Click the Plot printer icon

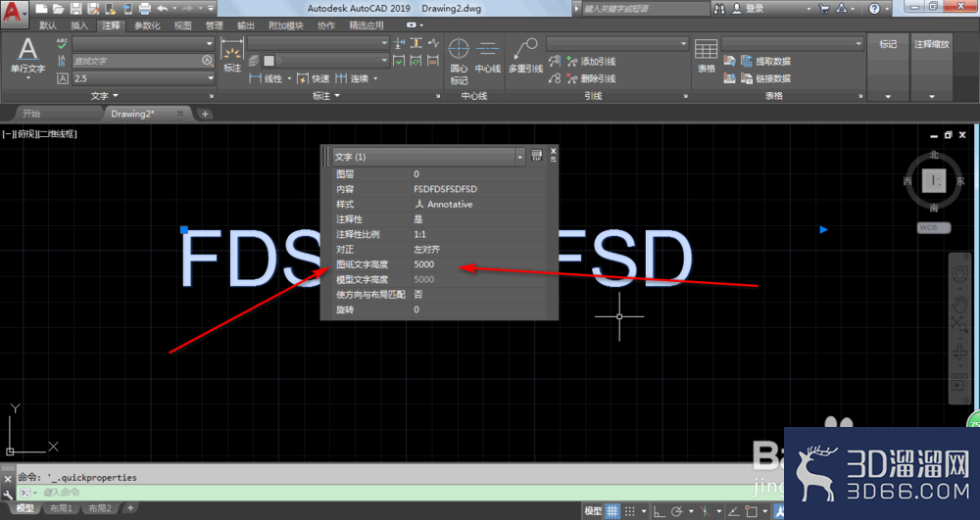[144, 9]
